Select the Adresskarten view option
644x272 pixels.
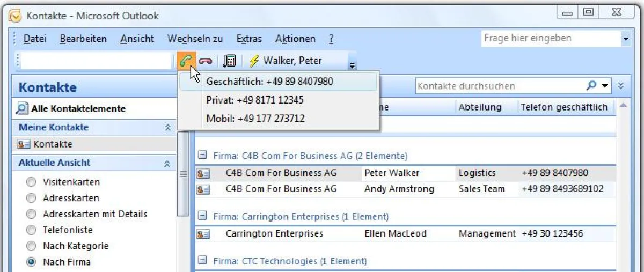31,198
